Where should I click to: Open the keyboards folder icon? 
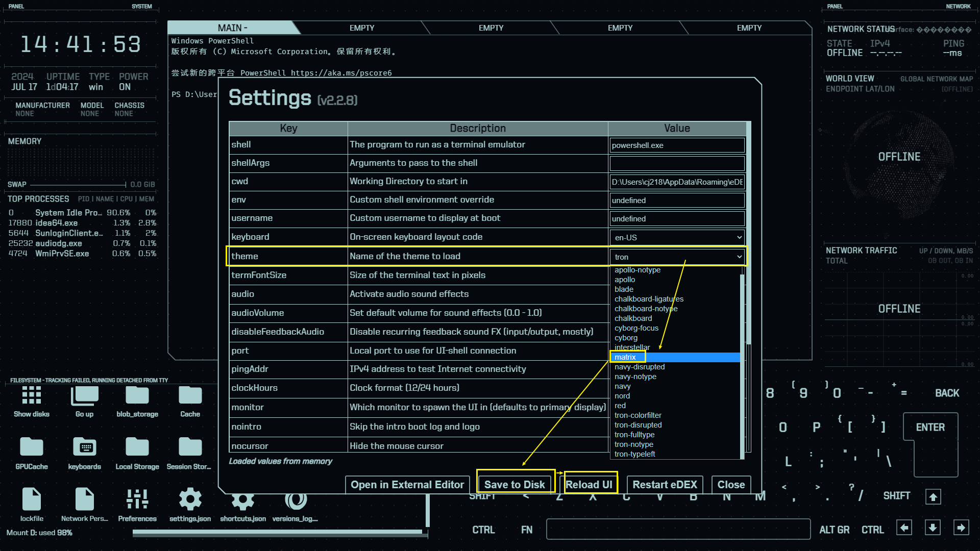pyautogui.click(x=84, y=447)
